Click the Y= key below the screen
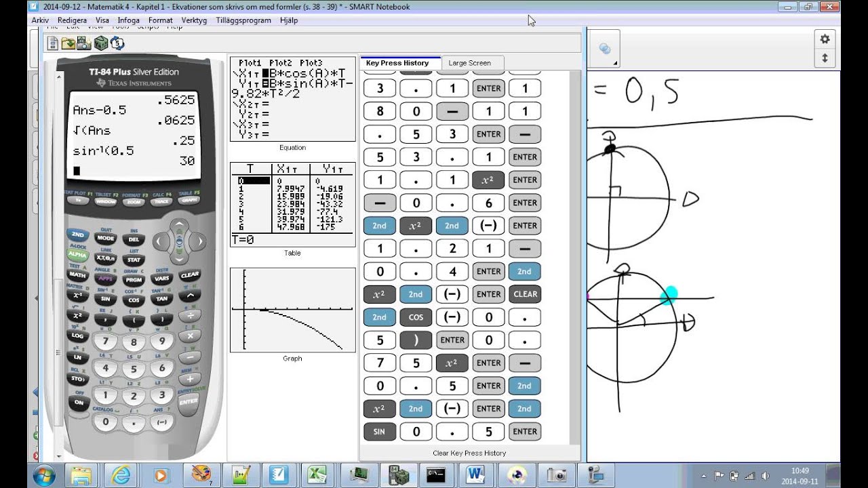This screenshot has width=868, height=488. (77, 201)
